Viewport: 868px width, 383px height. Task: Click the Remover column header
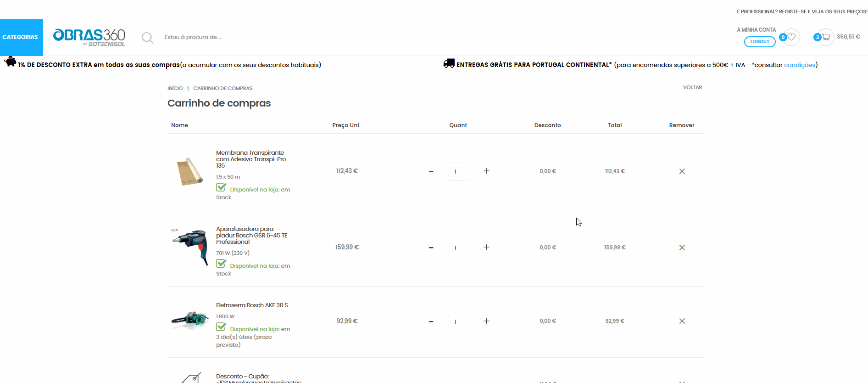682,125
